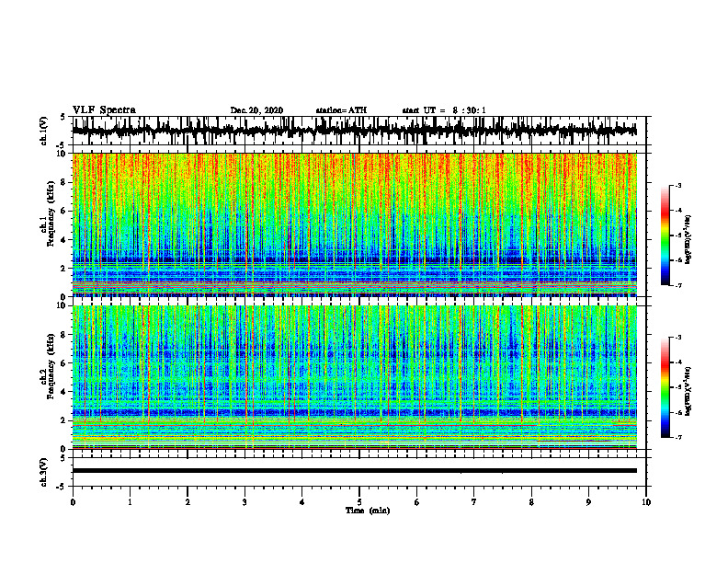
Task: Click inside the ch.2 spectrogram panel
Action: 354,377
